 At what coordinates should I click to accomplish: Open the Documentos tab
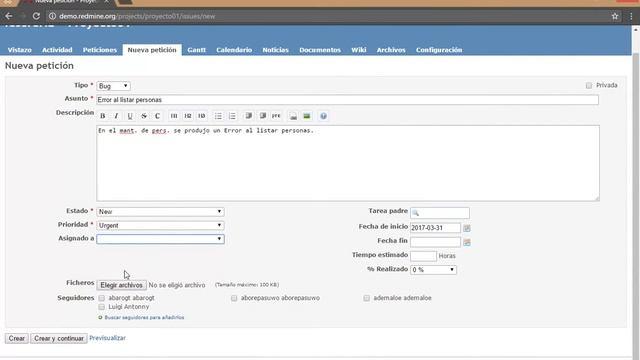coord(320,50)
